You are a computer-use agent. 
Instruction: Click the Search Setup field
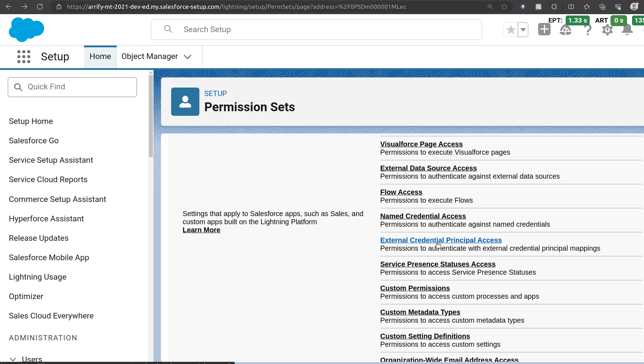(316, 29)
